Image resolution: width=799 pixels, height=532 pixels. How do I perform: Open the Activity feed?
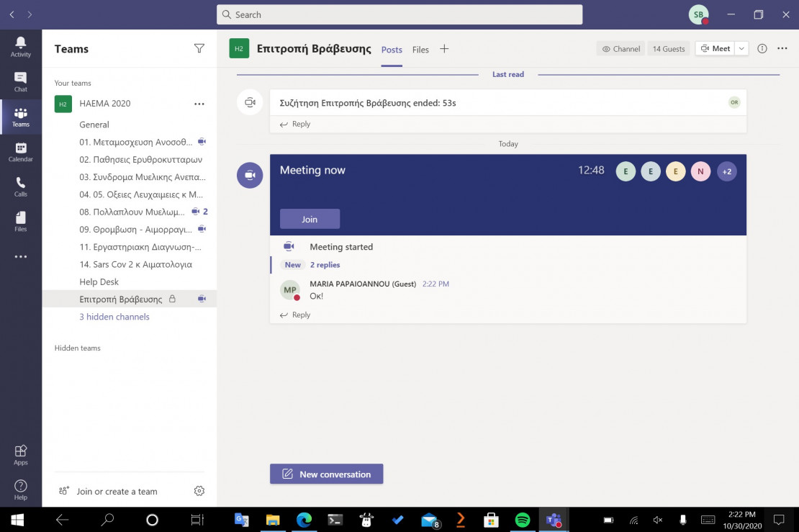click(x=20, y=47)
